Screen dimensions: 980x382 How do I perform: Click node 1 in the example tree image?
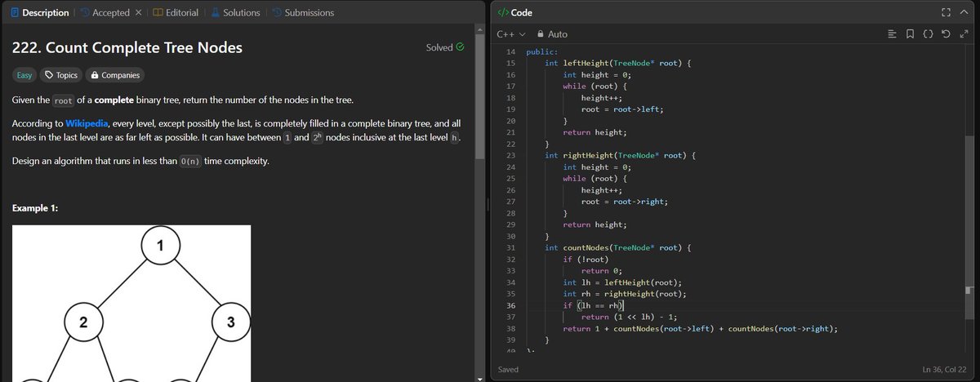tap(161, 244)
